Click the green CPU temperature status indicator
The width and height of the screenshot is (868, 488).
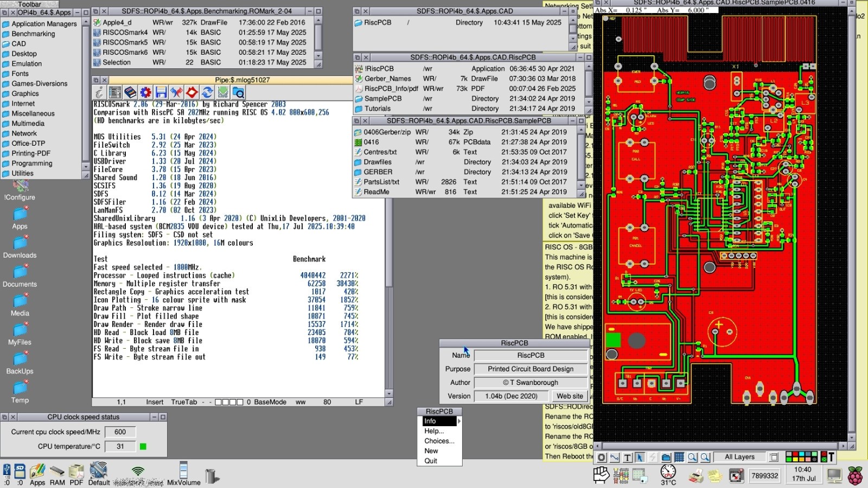(x=143, y=447)
